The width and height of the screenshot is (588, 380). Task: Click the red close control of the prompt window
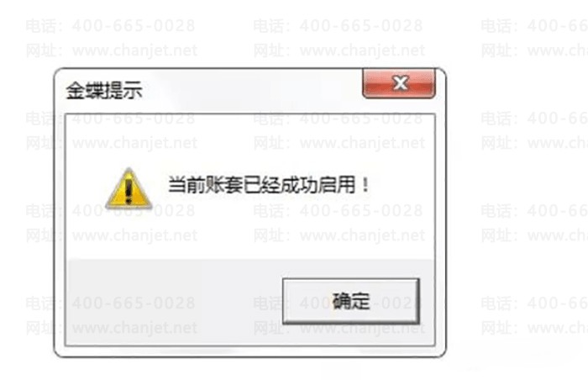[x=399, y=83]
